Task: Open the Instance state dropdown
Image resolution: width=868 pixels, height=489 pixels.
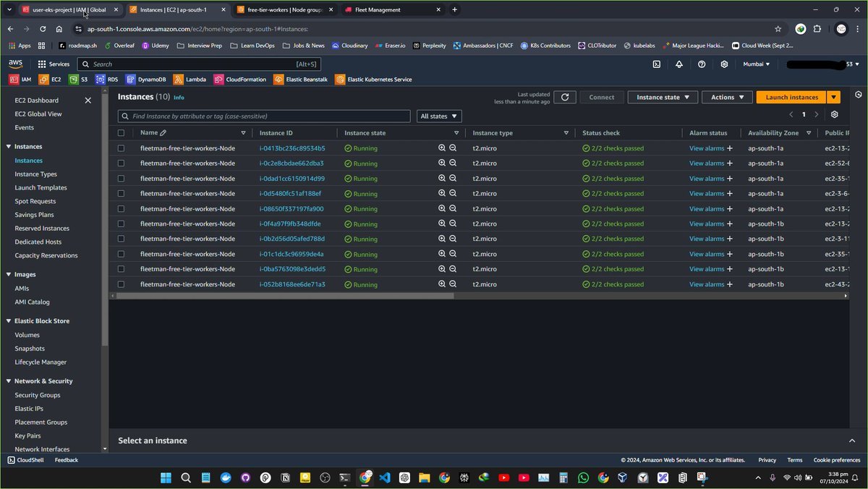Action: [x=662, y=97]
